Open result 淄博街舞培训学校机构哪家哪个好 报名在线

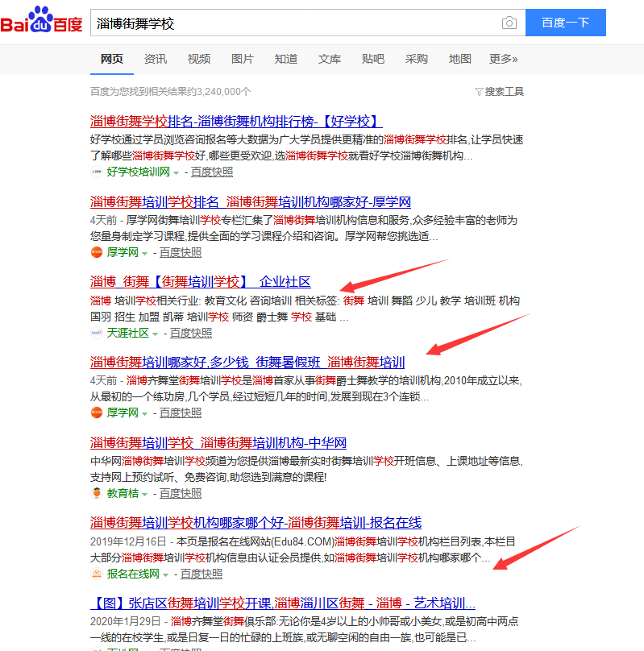pyautogui.click(x=256, y=523)
